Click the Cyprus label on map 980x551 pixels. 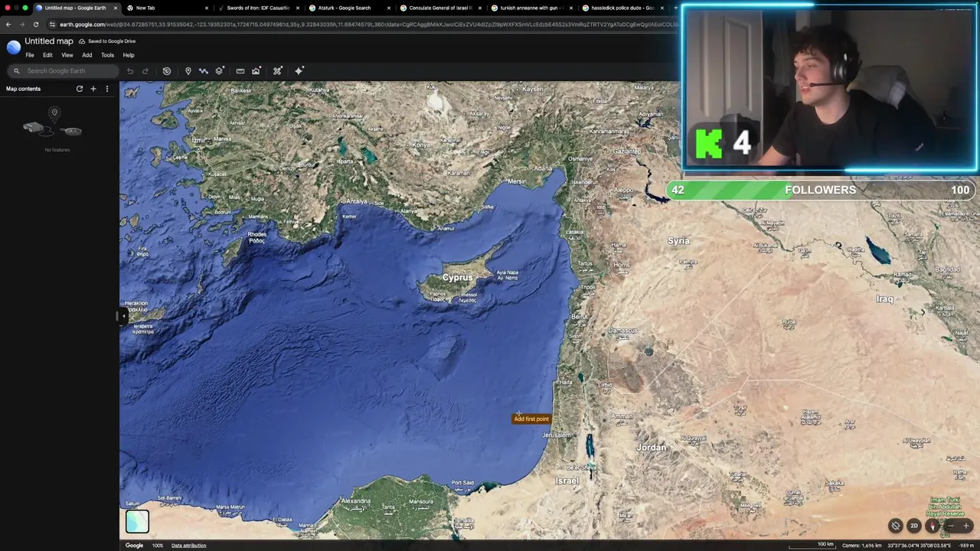457,278
